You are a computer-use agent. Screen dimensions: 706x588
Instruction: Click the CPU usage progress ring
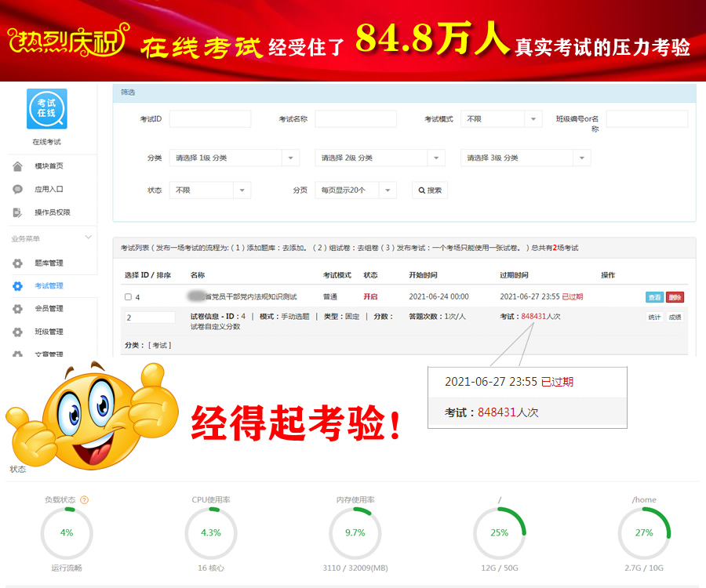210,532
